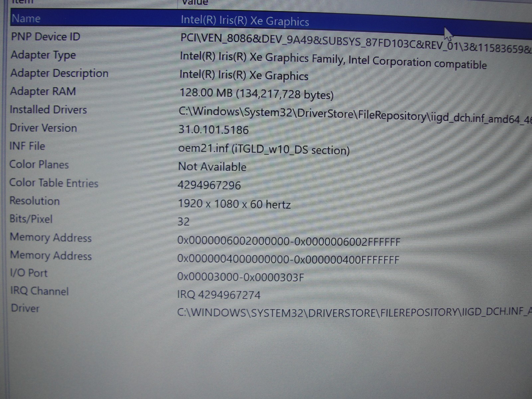
Task: Click the Value column header
Action: [x=195, y=3]
